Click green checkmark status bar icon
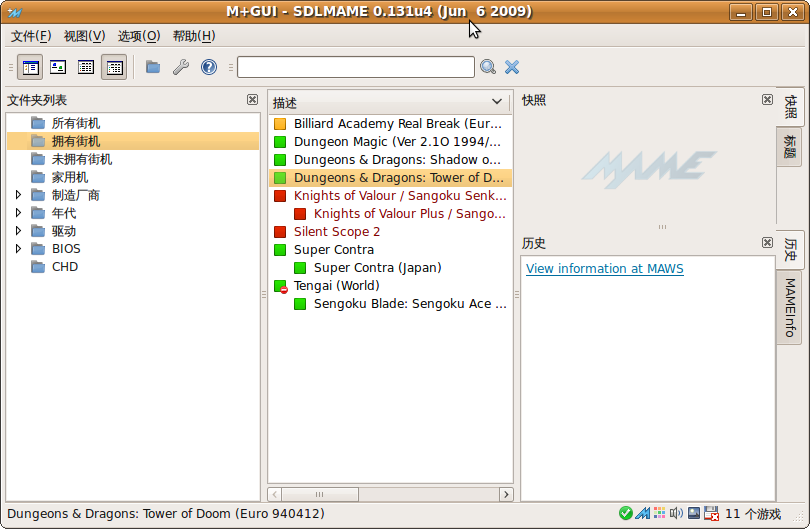 (626, 514)
